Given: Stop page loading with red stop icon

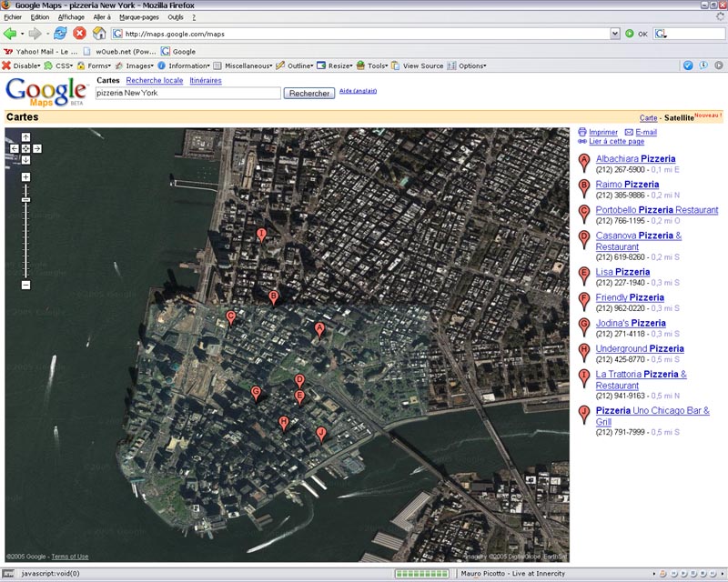Looking at the screenshot, I should click(x=79, y=34).
